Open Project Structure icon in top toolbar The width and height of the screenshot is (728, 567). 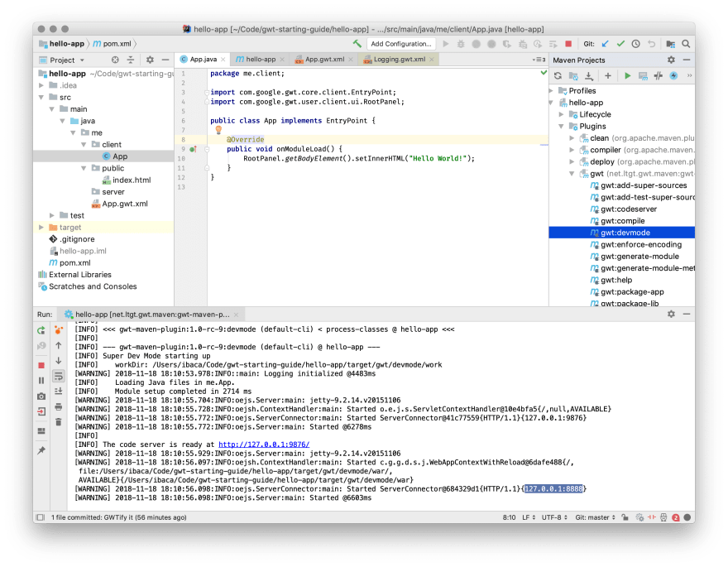[670, 44]
